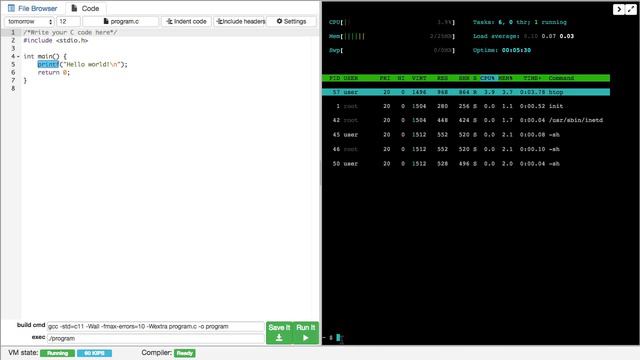Click the Load average text in htop
Viewport: 640px width, 360px height.
(523, 36)
